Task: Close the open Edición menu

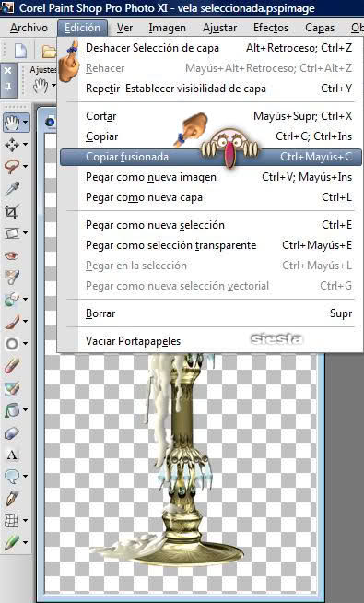Action: [x=82, y=28]
